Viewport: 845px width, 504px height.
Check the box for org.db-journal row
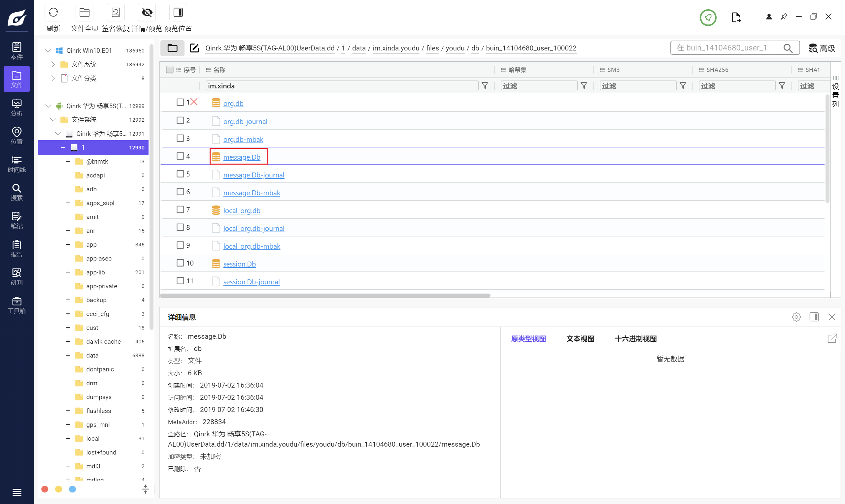click(x=180, y=120)
